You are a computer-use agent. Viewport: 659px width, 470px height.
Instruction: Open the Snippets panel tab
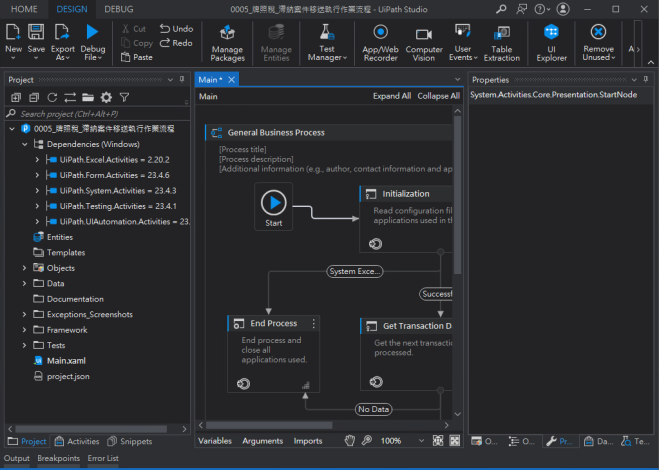click(x=130, y=441)
